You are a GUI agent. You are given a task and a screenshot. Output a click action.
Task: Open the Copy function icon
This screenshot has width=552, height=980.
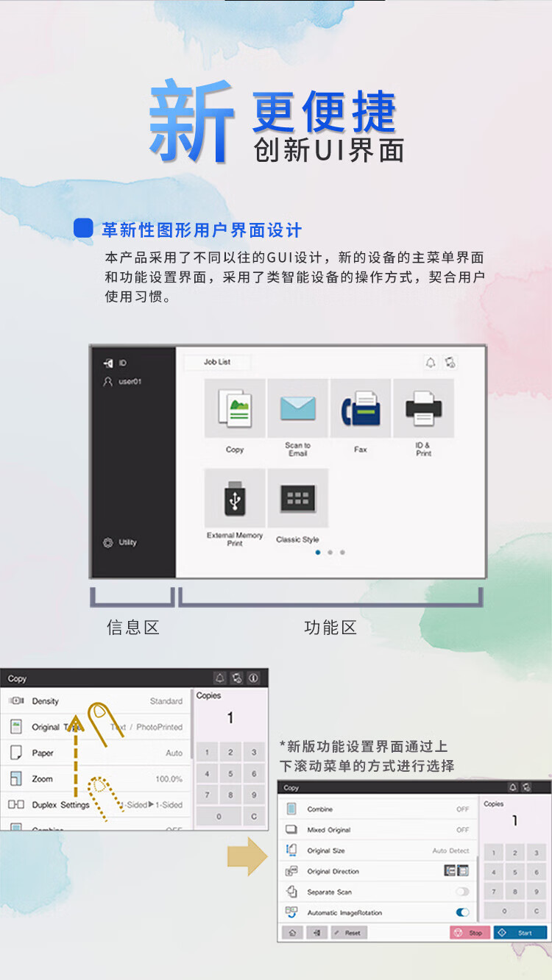click(x=235, y=408)
